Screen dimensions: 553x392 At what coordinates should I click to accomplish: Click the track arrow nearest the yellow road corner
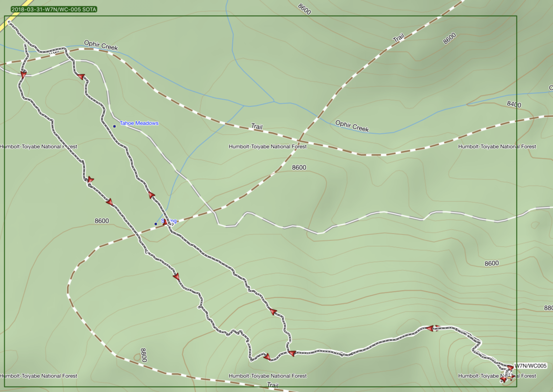24,75
